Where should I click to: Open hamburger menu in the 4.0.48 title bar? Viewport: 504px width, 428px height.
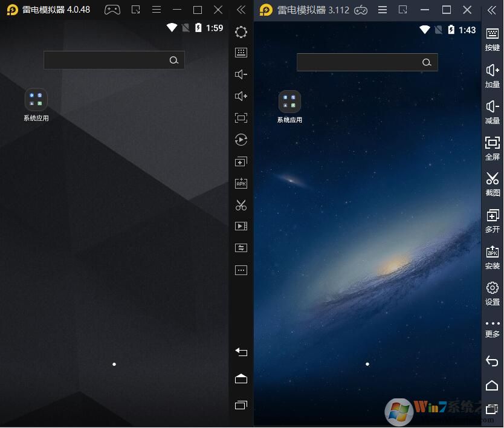click(x=157, y=10)
